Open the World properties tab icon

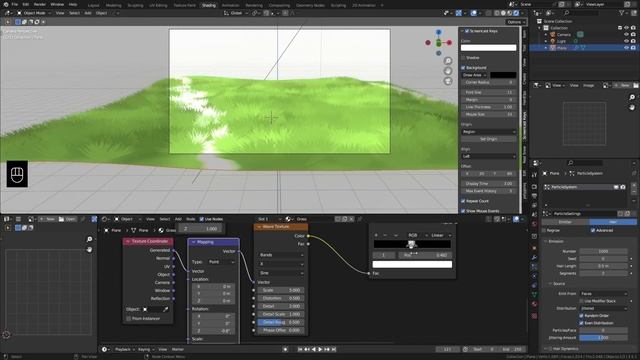click(534, 224)
